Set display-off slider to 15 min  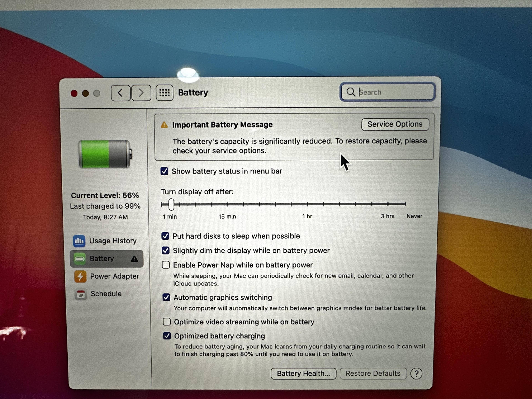(227, 204)
